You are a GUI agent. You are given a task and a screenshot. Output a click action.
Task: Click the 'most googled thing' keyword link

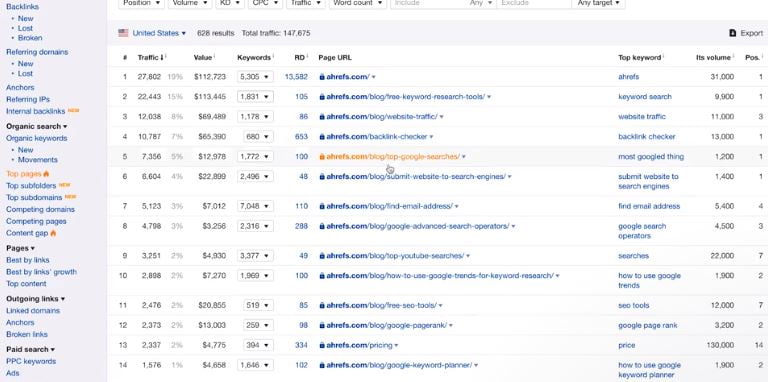coord(651,157)
